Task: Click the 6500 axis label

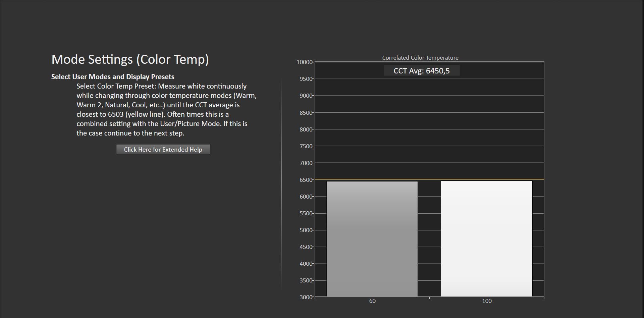Action: click(x=306, y=180)
